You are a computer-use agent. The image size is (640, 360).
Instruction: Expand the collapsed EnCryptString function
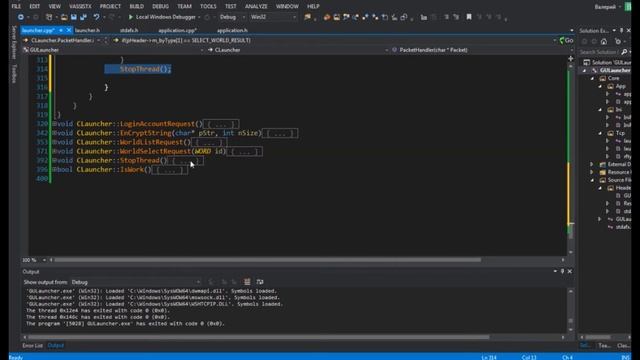point(55,133)
